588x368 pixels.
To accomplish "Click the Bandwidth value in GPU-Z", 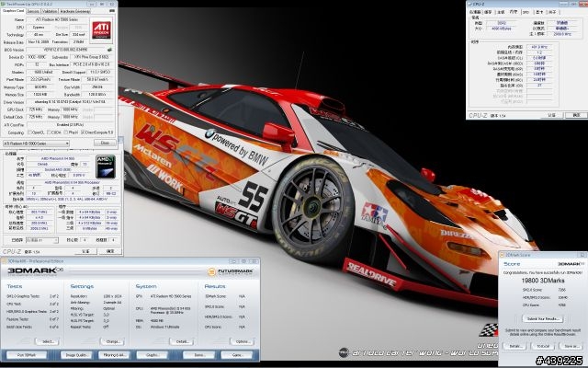I will tap(97, 95).
